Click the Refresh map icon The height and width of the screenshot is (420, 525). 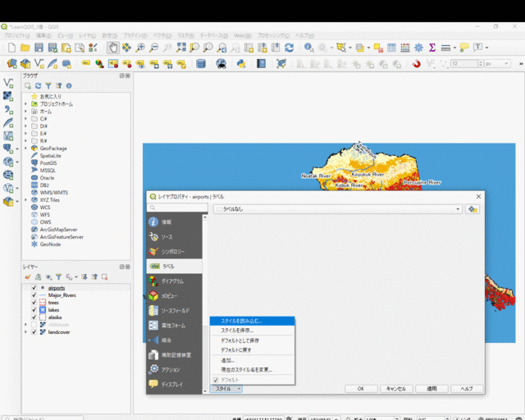click(x=290, y=48)
